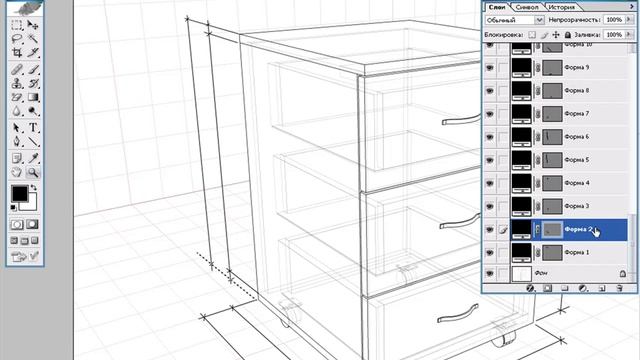
Task: Click the black foreground color swatch
Action: coord(19,193)
